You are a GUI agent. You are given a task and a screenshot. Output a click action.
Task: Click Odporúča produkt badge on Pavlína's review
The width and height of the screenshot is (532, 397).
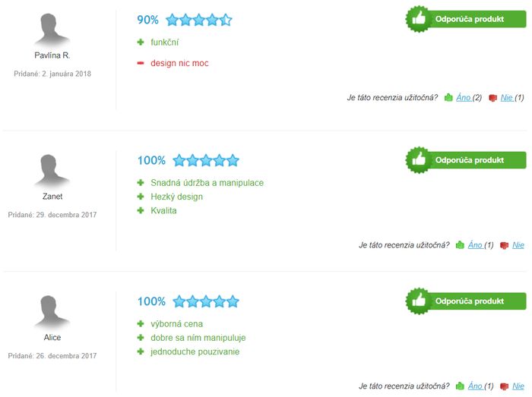tap(466, 19)
